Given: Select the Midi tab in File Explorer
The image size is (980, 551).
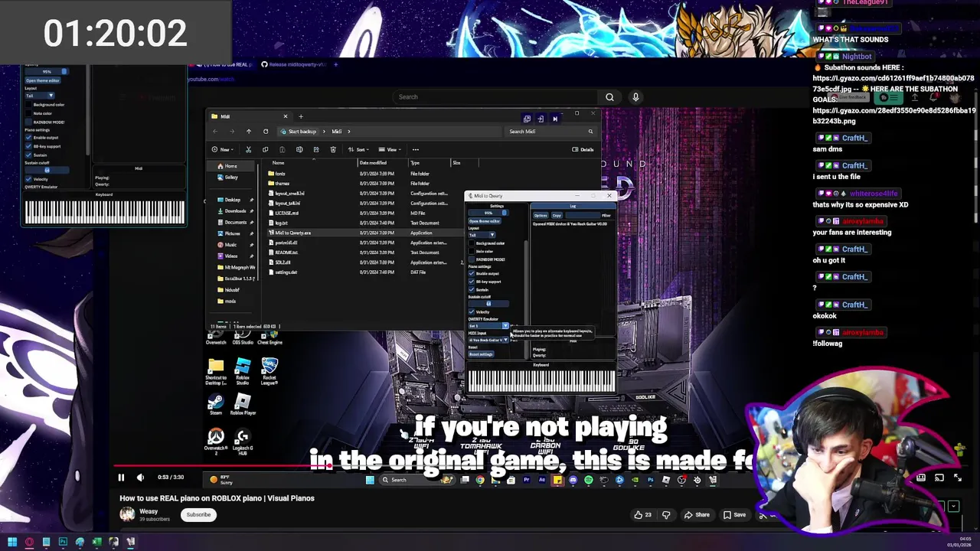Looking at the screenshot, I should pyautogui.click(x=249, y=116).
